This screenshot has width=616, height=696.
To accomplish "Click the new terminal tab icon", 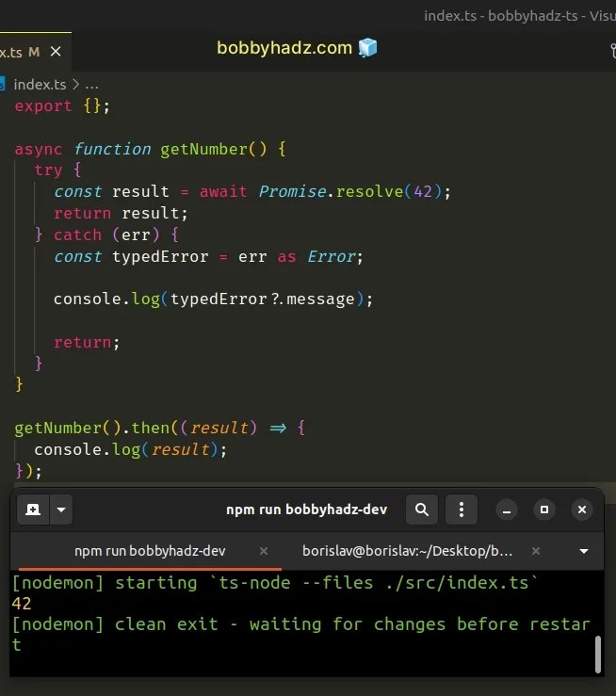I will click(33, 510).
